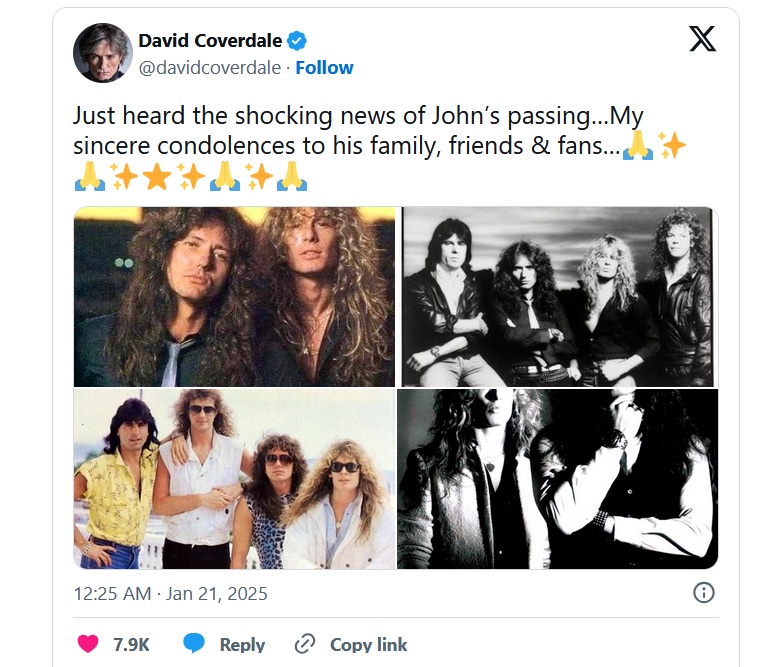Like the tweet with heart icon
The image size is (771, 667).
pyautogui.click(x=88, y=644)
